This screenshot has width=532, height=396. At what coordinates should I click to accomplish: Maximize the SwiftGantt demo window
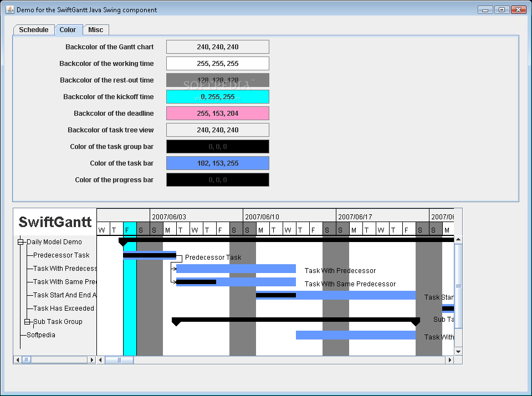[502, 10]
